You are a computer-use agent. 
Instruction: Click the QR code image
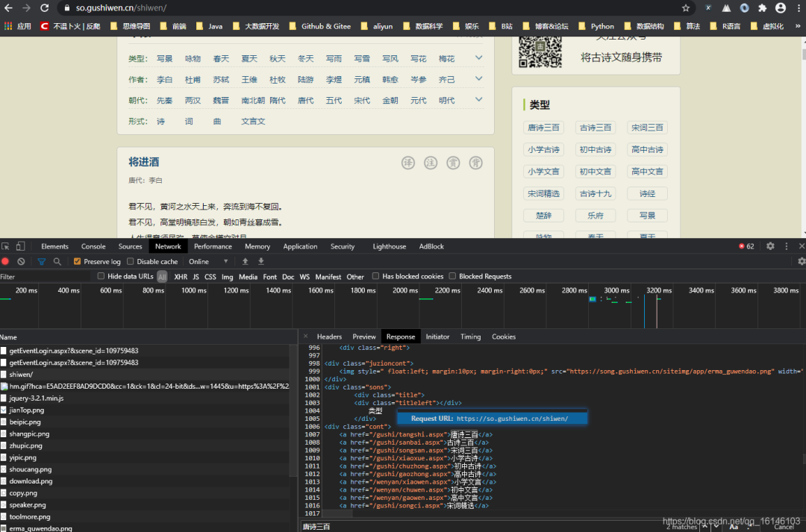540,52
